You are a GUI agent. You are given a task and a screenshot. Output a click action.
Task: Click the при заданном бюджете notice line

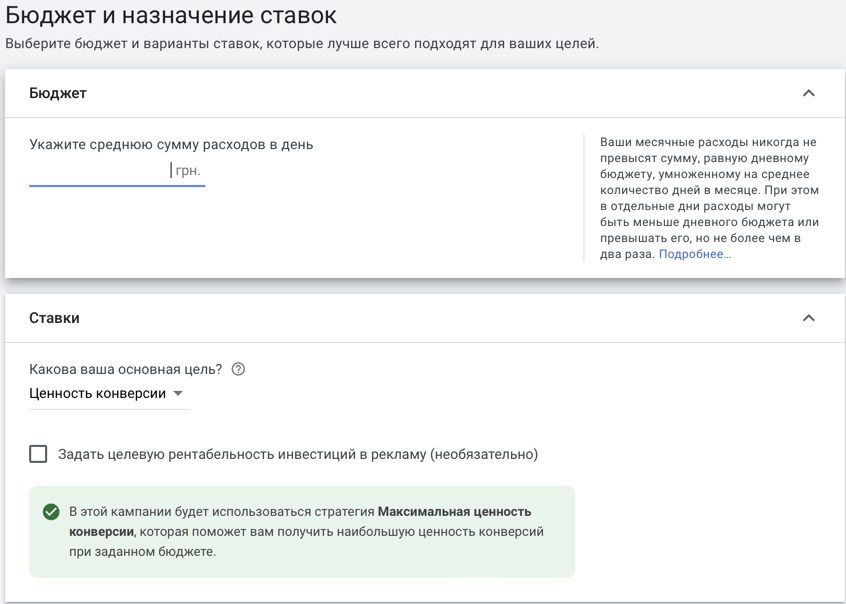142,552
